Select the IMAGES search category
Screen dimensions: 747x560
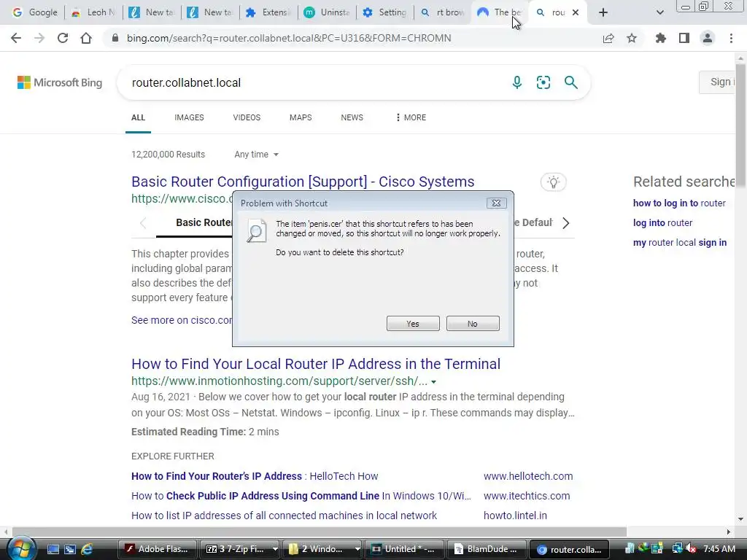pyautogui.click(x=189, y=117)
